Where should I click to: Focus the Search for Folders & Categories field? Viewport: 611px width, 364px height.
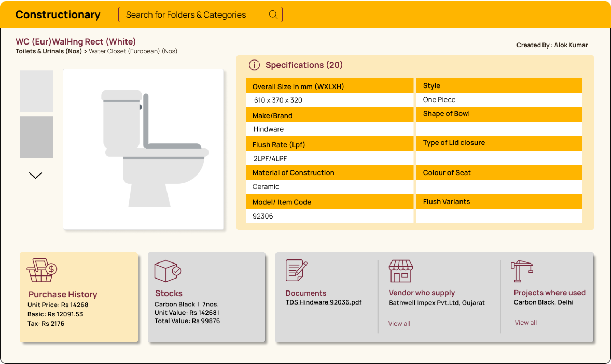[200, 15]
